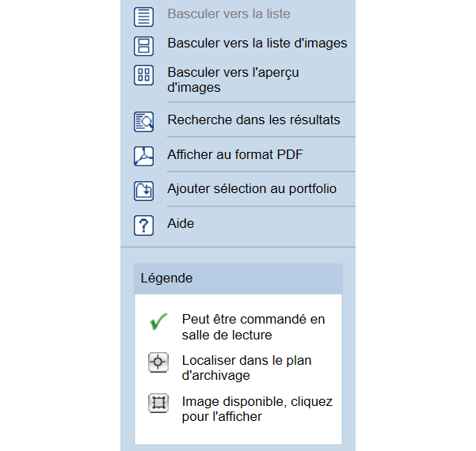The image size is (476, 451).
Task: Switch to 'Basculer vers l'aperçu d'images'
Action: [x=233, y=80]
